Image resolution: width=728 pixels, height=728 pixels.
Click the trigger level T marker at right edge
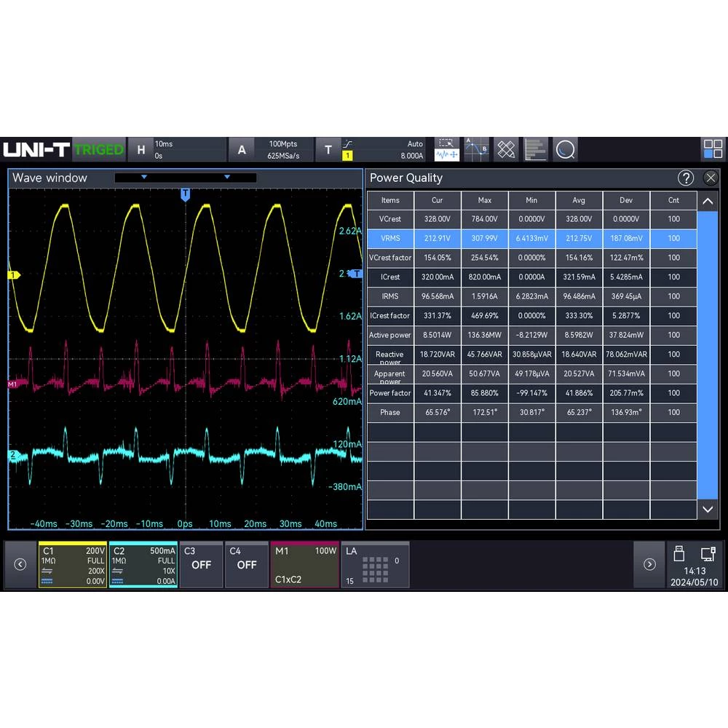[x=357, y=274]
